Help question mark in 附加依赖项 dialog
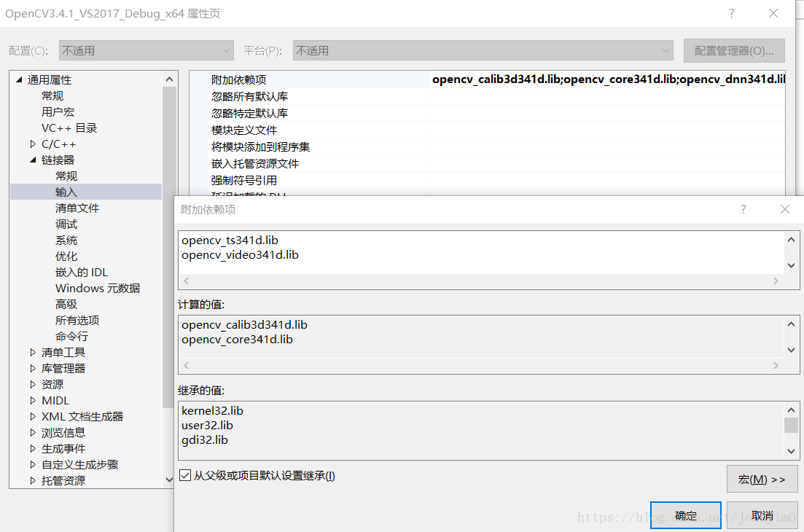Screen dimensions: 804x532 [743, 208]
